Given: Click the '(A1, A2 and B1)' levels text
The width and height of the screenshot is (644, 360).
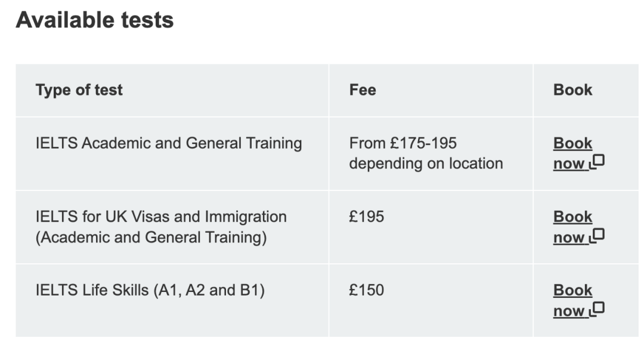Looking at the screenshot, I should pyautogui.click(x=209, y=291).
